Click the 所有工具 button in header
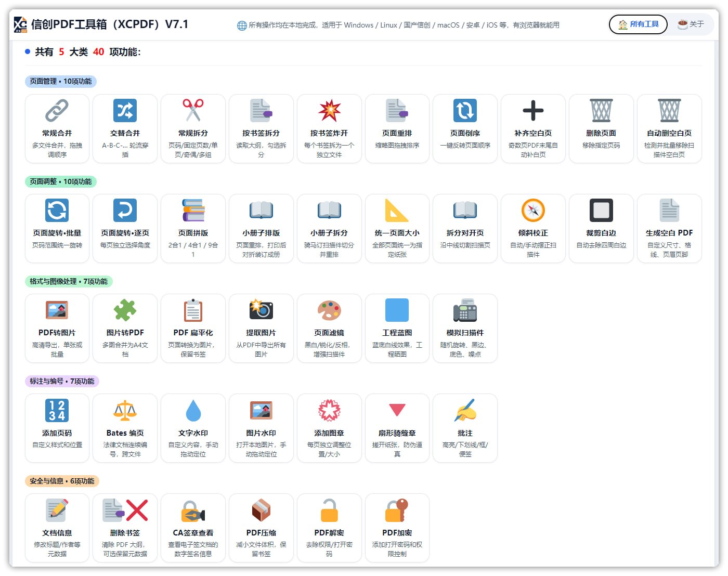Viewport: 728px width, 576px height. click(638, 24)
